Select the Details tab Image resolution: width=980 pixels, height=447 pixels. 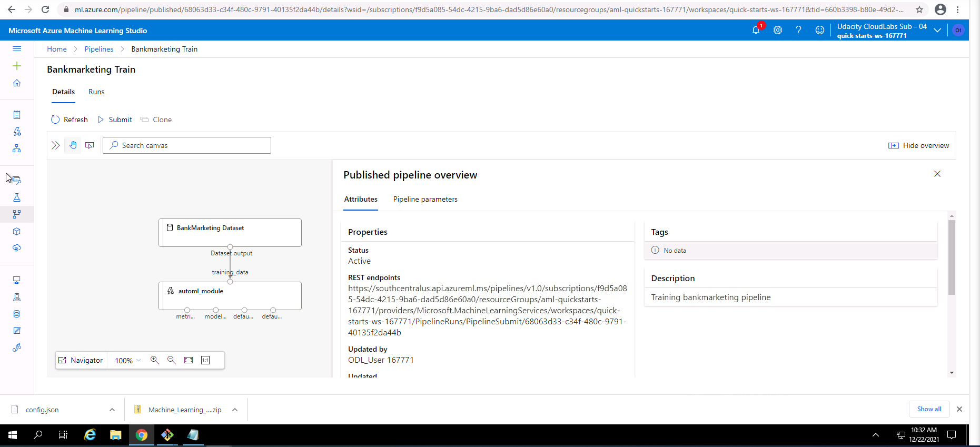coord(63,92)
